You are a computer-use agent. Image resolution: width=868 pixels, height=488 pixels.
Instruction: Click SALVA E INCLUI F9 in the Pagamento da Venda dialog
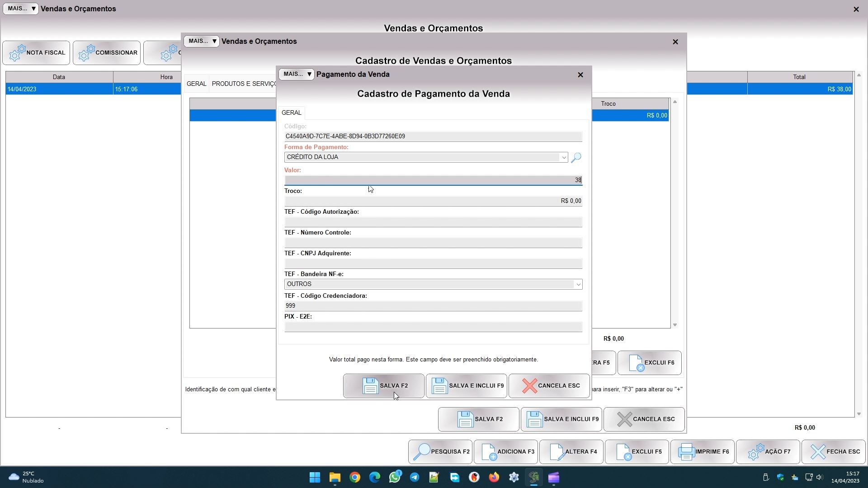pos(466,386)
